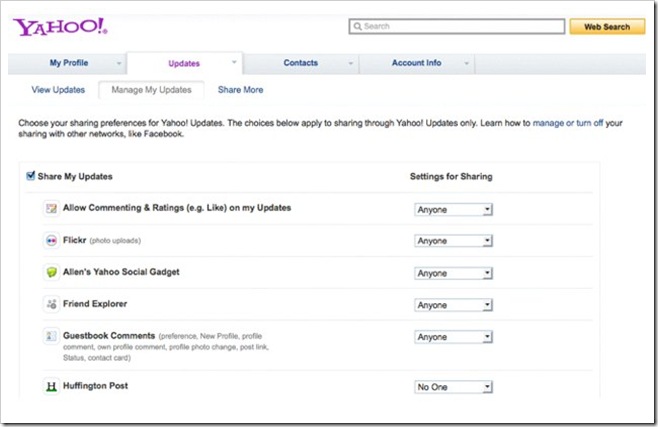Screen dimensions: 658x427
Task: Open Allen's Yahoo Social Gadget sharing dropdown
Action: click(453, 273)
